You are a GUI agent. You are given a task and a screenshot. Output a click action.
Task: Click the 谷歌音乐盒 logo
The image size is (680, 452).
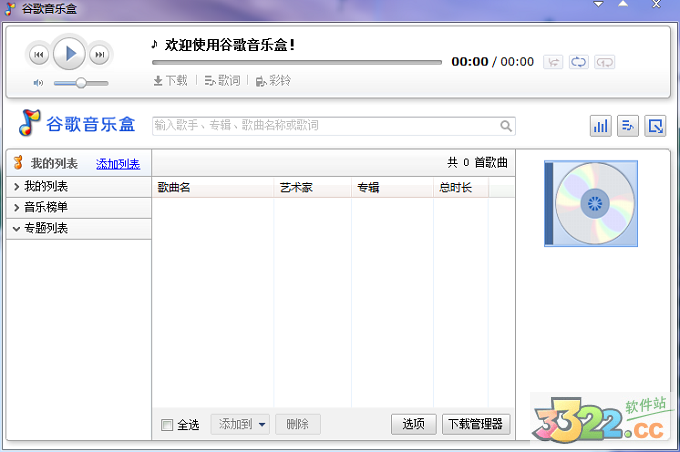(77, 123)
